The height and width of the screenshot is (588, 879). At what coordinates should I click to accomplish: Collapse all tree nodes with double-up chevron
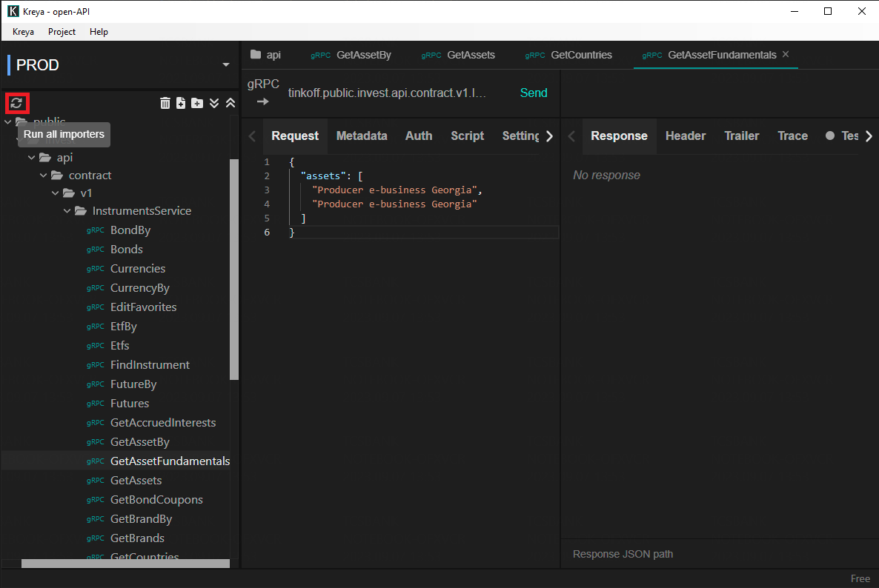(x=230, y=103)
